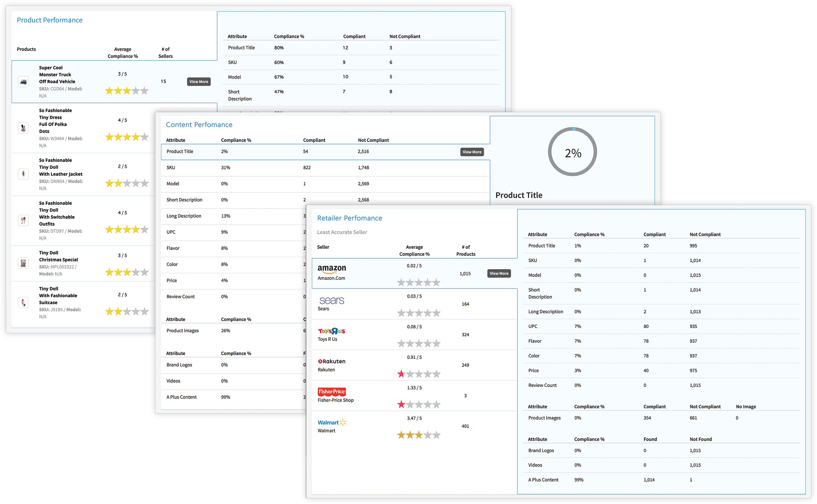Screen dimensions: 817x504
Task: Click the first star of Amazon's rating
Action: click(x=401, y=282)
